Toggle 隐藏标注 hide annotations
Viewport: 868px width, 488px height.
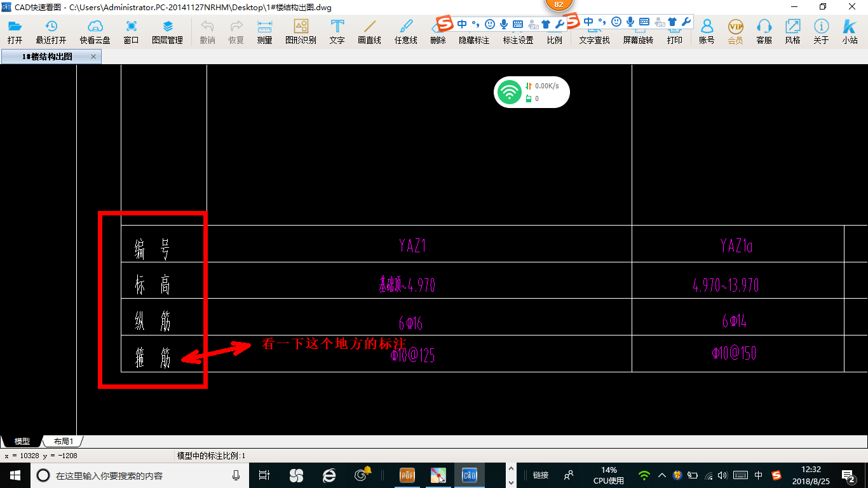coord(474,39)
